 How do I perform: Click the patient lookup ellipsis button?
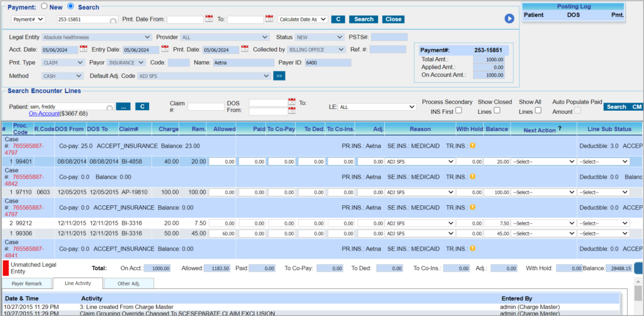(123, 106)
